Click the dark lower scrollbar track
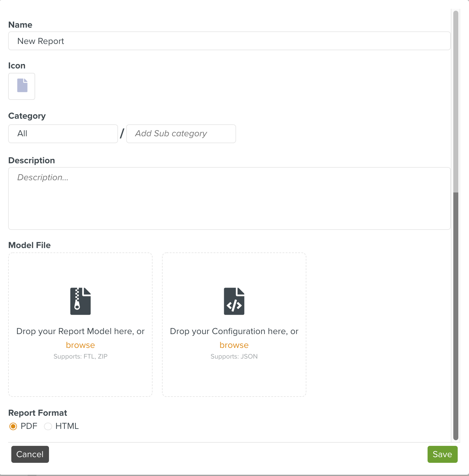This screenshot has width=469, height=476. pyautogui.click(x=456, y=314)
